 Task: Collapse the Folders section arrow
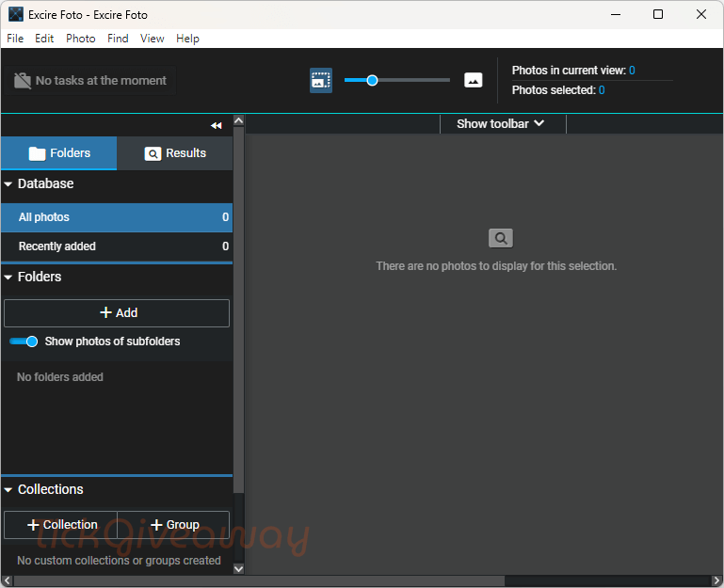(8, 278)
